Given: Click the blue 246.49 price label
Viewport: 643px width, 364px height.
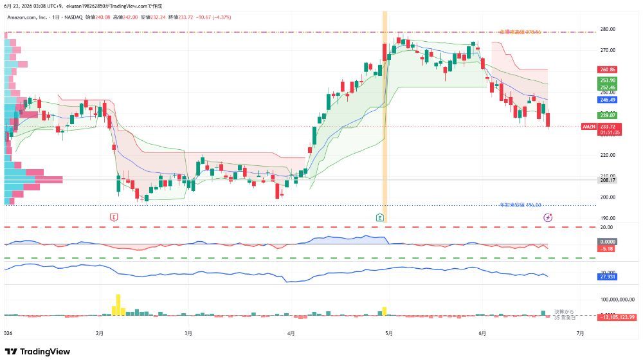Looking at the screenshot, I should (608, 100).
